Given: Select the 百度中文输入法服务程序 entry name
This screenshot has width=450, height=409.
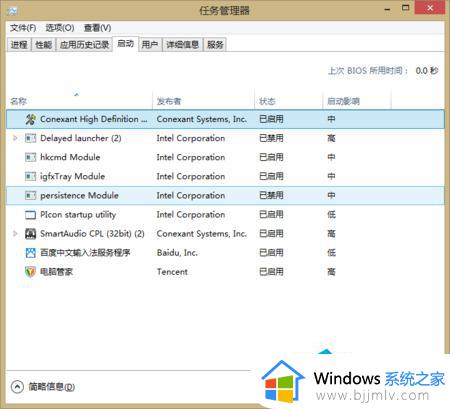Looking at the screenshot, I should (85, 253).
